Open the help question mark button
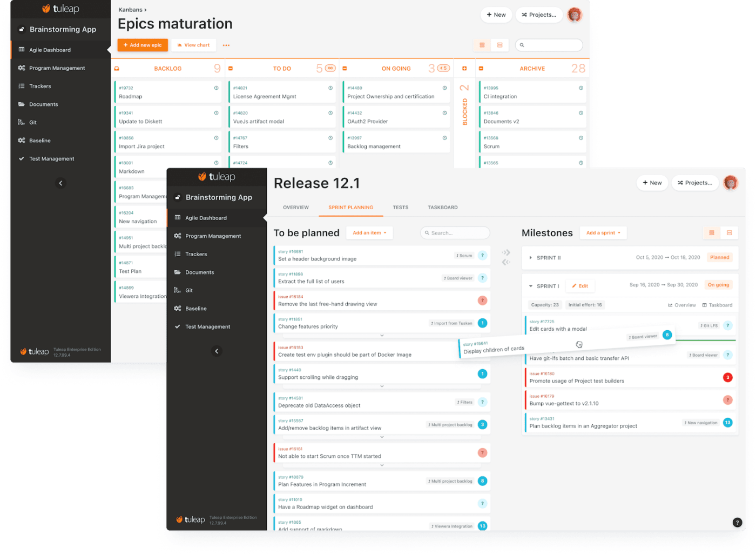The height and width of the screenshot is (554, 756). pyautogui.click(x=737, y=522)
